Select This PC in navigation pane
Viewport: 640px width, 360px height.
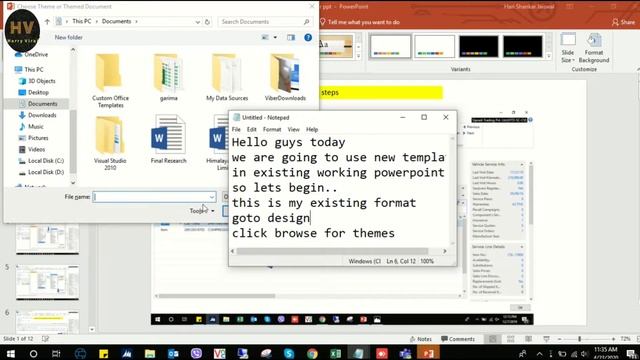click(x=29, y=70)
